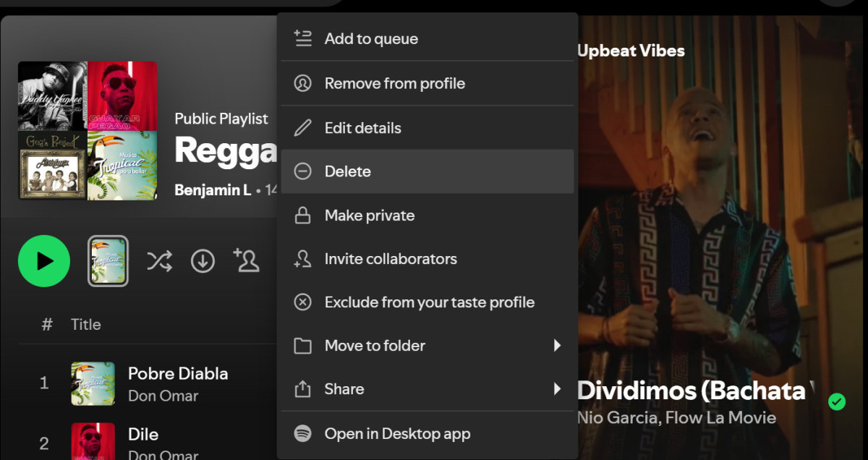868x460 pixels.
Task: Click the padlock icon beside Make private
Action: 303,215
